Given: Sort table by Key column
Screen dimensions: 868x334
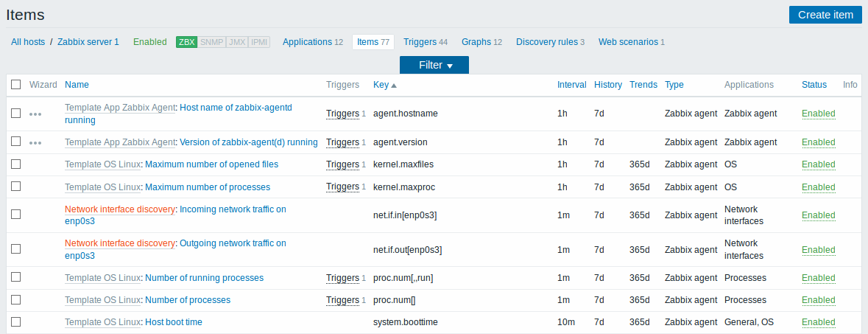Looking at the screenshot, I should tap(381, 85).
